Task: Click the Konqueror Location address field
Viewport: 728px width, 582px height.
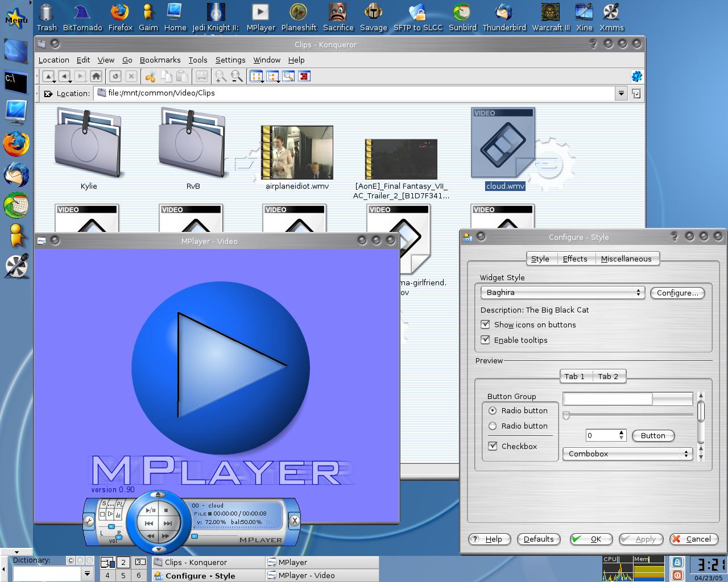Action: (x=355, y=93)
